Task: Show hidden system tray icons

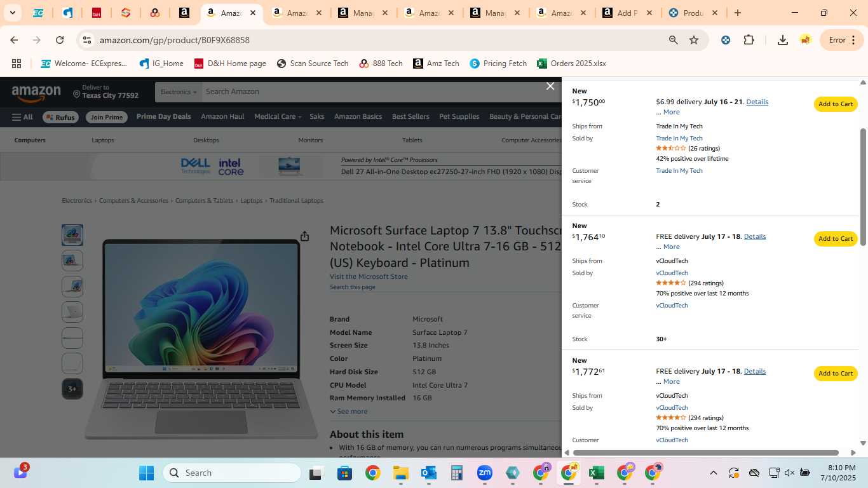Action: click(713, 473)
